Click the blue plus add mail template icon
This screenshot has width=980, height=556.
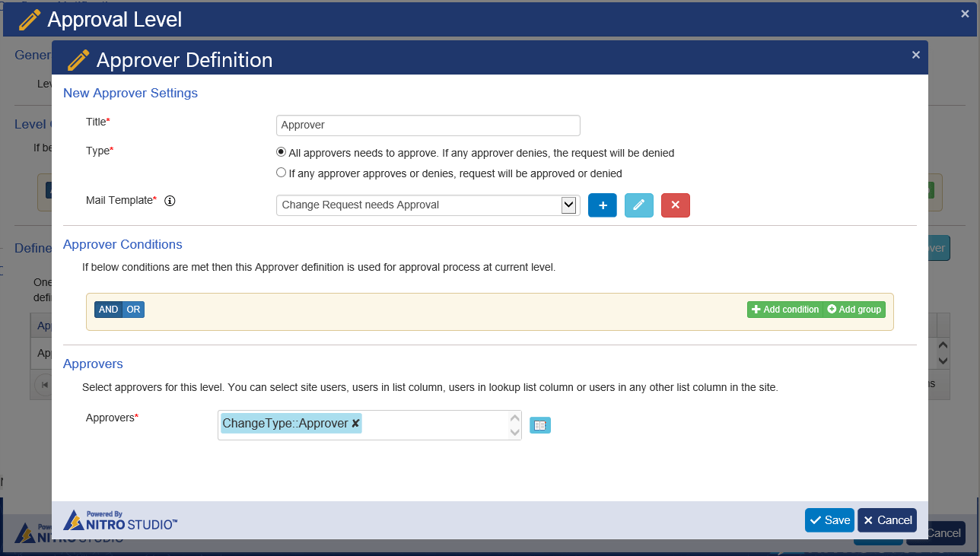pyautogui.click(x=602, y=205)
